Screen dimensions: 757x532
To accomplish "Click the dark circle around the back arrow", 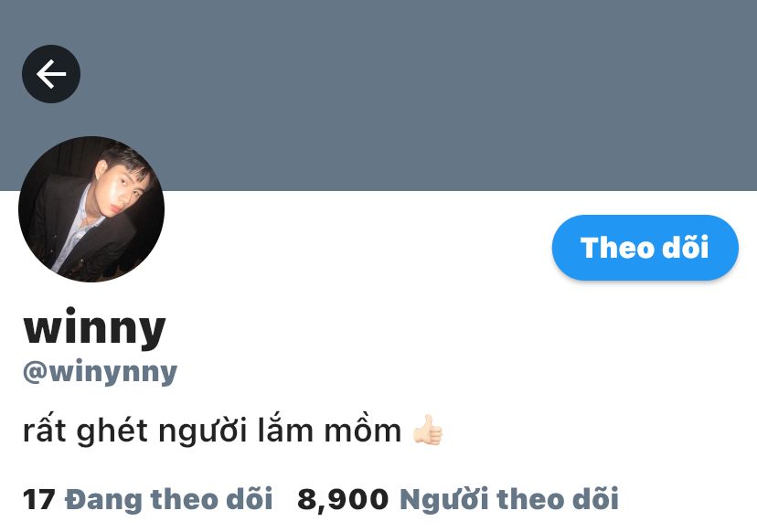I will click(51, 74).
